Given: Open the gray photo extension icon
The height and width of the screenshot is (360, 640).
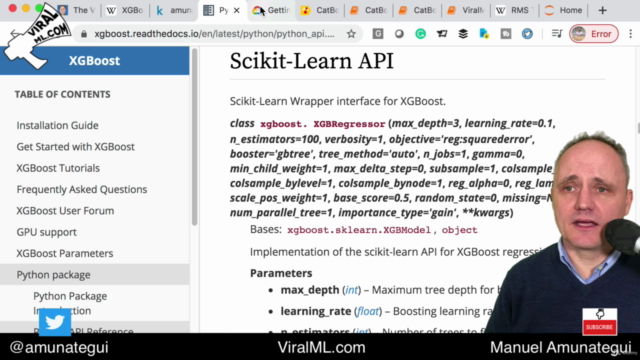Looking at the screenshot, I should tap(506, 34).
